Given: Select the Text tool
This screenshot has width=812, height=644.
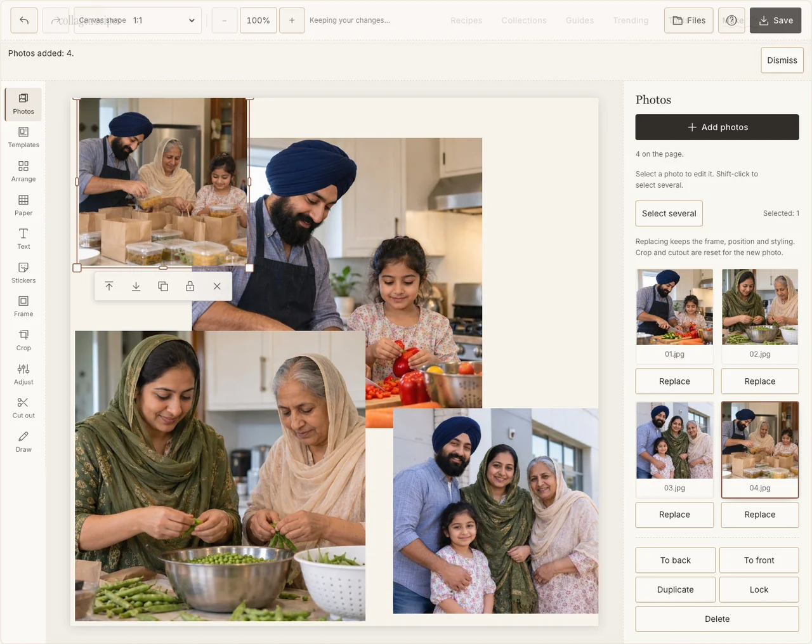Looking at the screenshot, I should 23,239.
